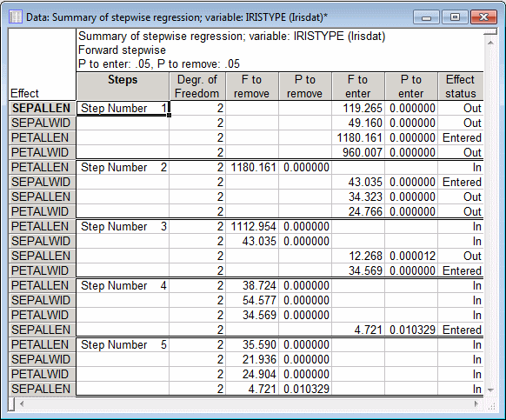Click the P to enter value 0.010329

[411, 330]
